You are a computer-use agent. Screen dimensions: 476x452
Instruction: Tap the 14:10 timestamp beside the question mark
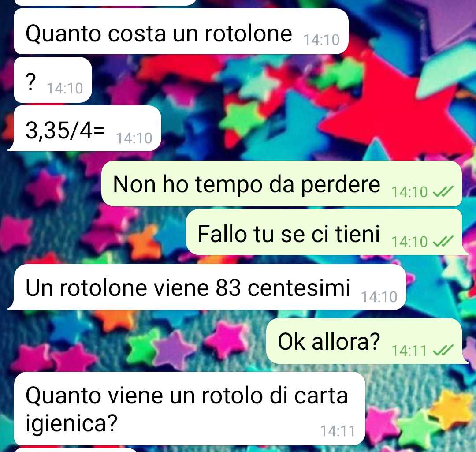click(65, 88)
